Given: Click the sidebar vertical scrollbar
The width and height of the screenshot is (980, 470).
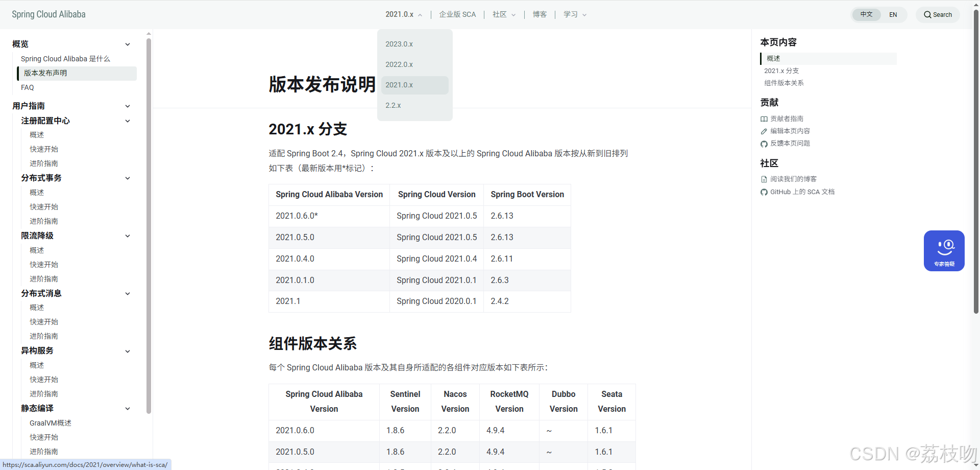Looking at the screenshot, I should (149, 225).
